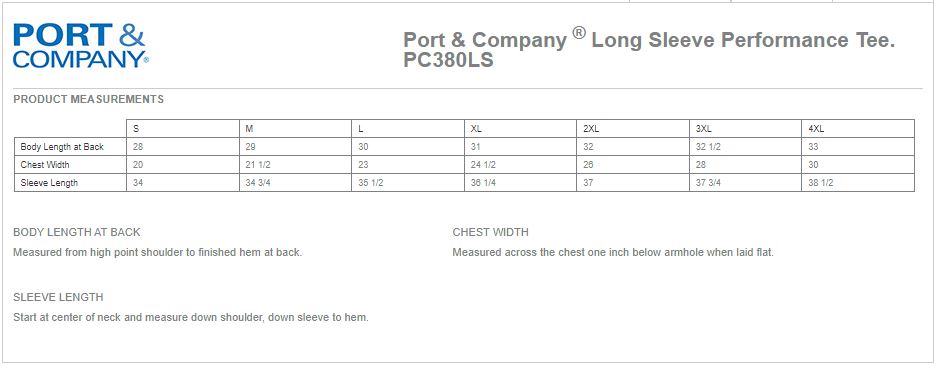Select the 2XL size column header
The width and height of the screenshot is (939, 370).
[x=633, y=129]
